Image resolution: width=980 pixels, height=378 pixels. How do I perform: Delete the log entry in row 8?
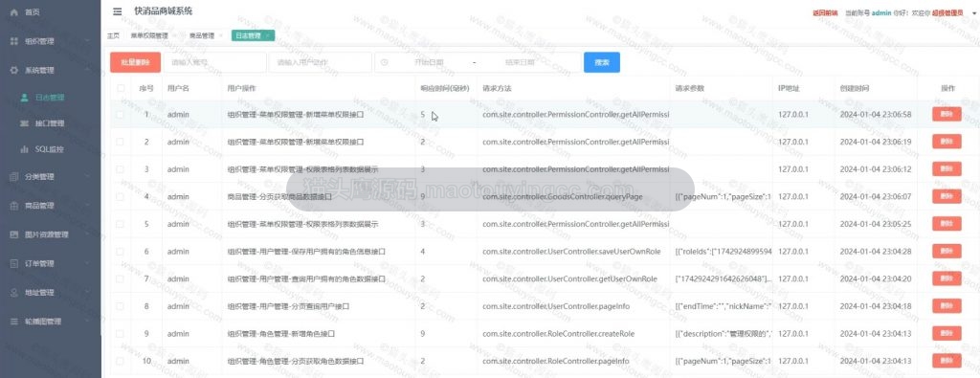(947, 306)
